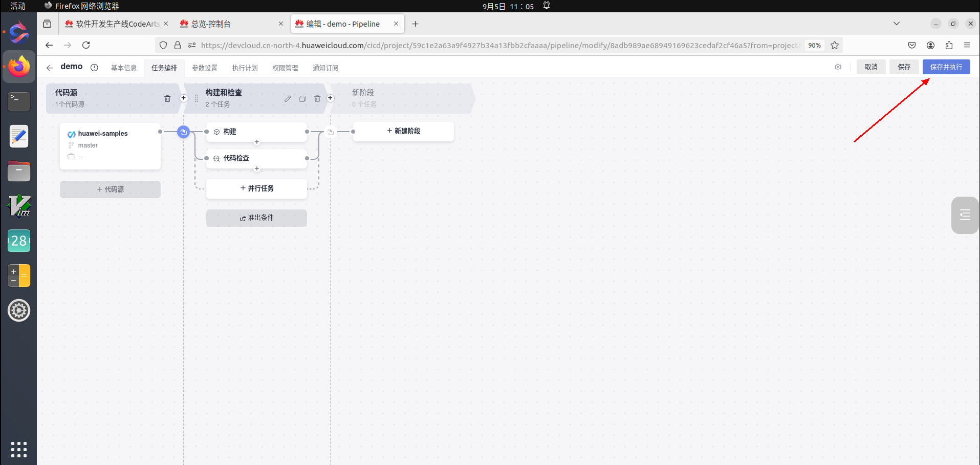Click the 保存 button
The width and height of the screenshot is (980, 465).
[904, 67]
